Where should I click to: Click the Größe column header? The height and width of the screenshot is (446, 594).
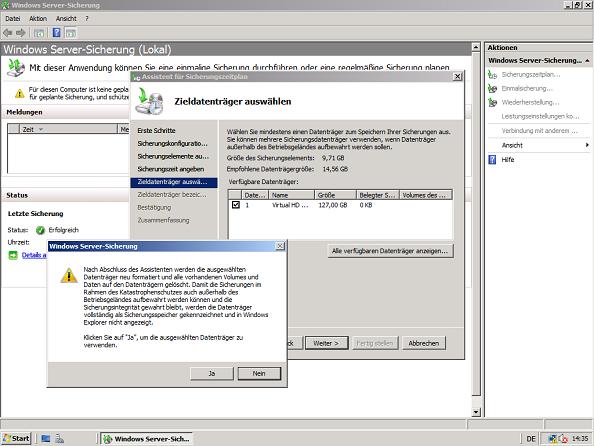pos(335,195)
